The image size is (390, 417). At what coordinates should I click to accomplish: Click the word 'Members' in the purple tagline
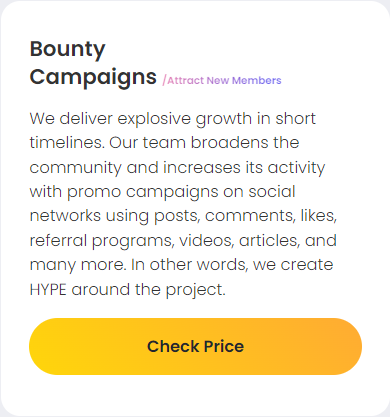[257, 80]
